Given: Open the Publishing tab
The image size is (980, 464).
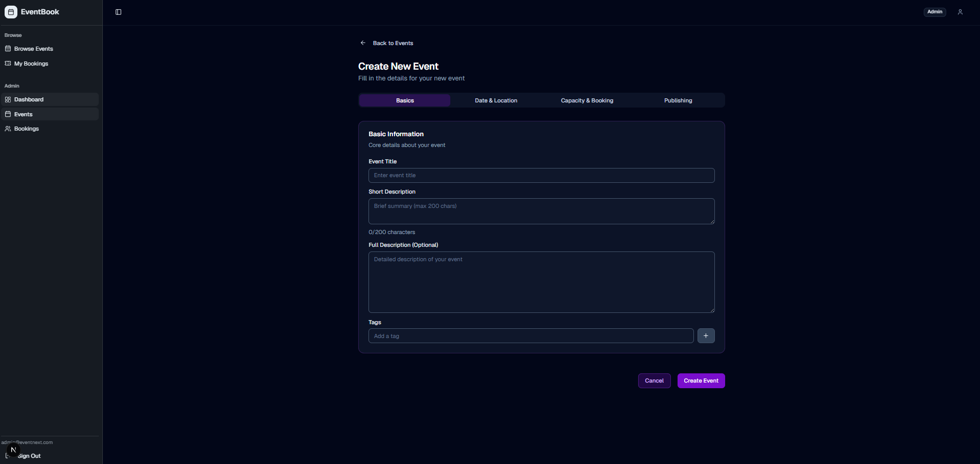Looking at the screenshot, I should (678, 100).
